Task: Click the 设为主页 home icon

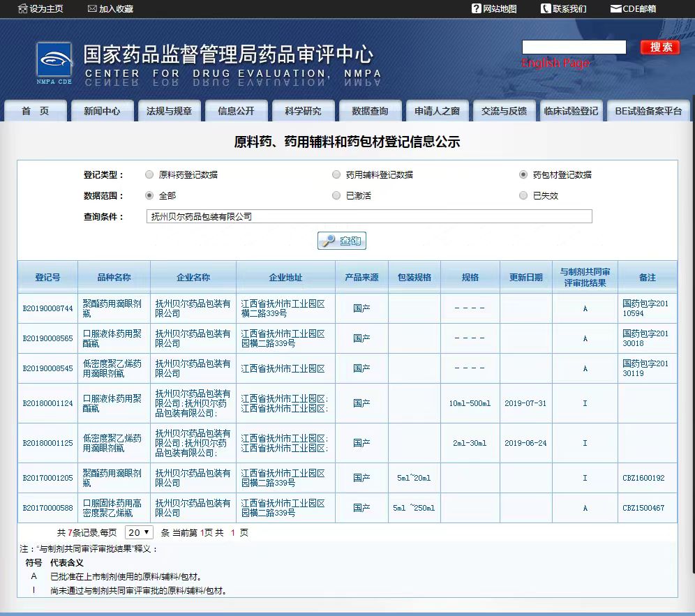Action: [x=22, y=9]
